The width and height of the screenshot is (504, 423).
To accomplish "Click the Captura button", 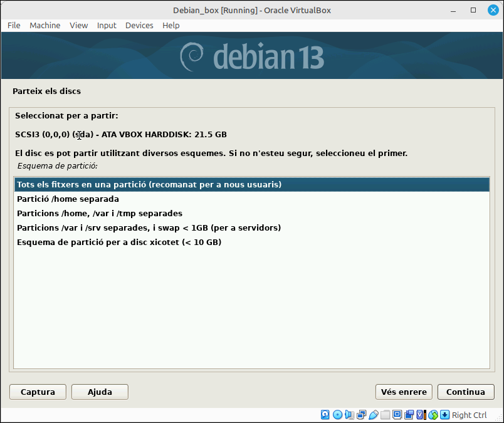I will (38, 392).
